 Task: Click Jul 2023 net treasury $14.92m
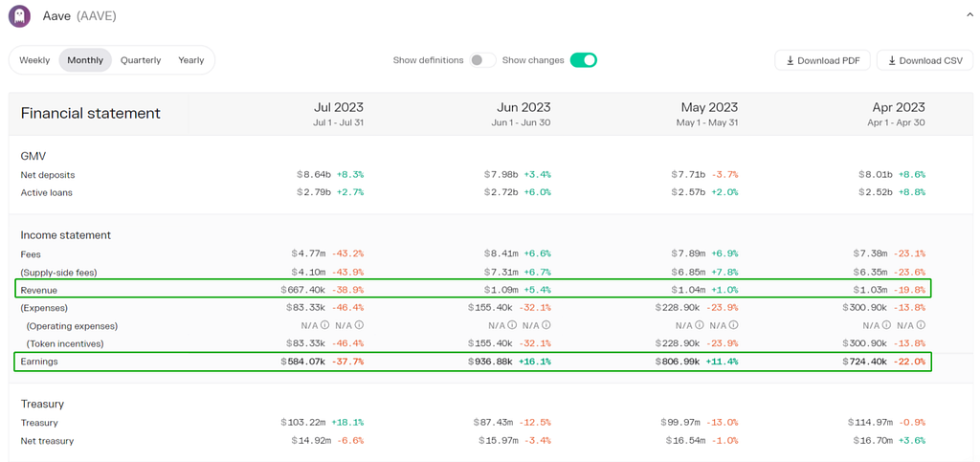pos(312,441)
